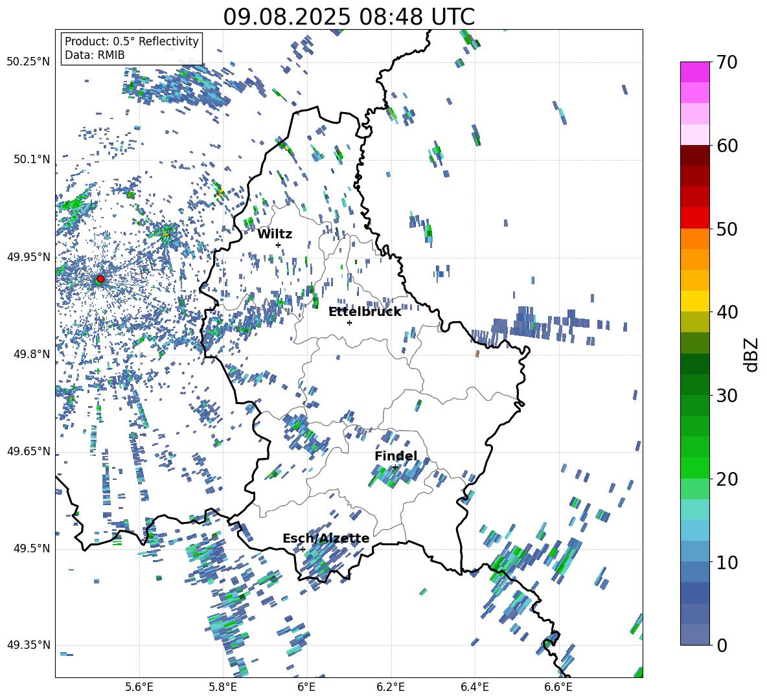
Task: Click the 5.8°E longitude label
Action: coord(223,687)
